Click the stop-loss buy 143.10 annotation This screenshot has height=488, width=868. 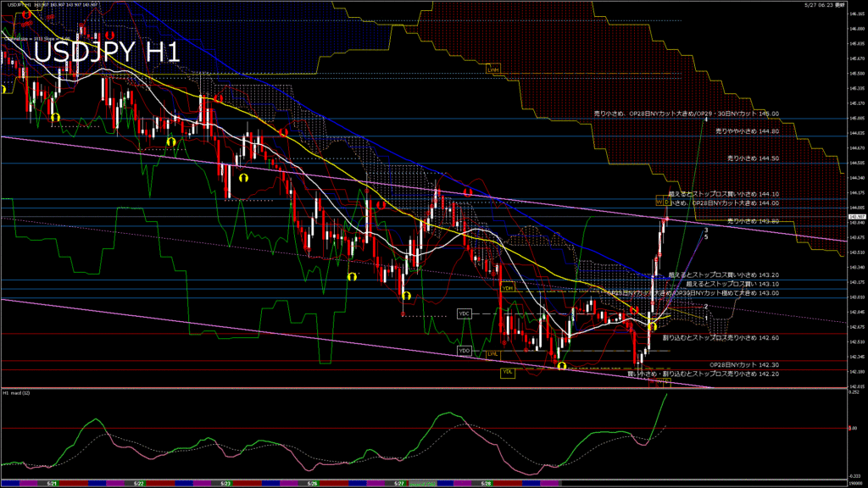point(732,284)
